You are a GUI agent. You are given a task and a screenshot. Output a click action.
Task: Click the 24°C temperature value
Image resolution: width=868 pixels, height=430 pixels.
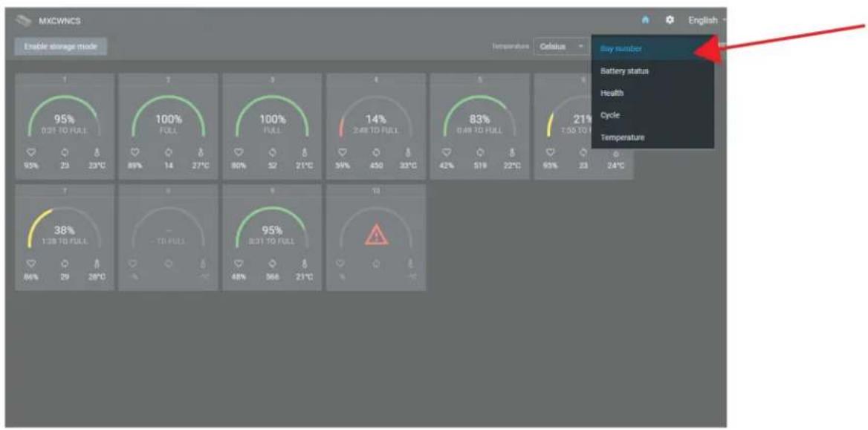click(x=615, y=165)
